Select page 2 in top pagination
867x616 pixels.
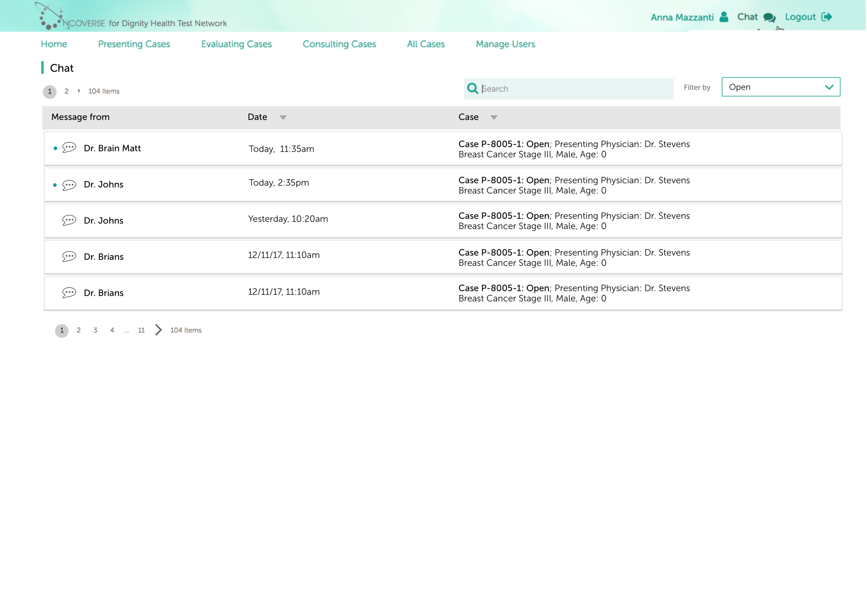pyautogui.click(x=67, y=92)
